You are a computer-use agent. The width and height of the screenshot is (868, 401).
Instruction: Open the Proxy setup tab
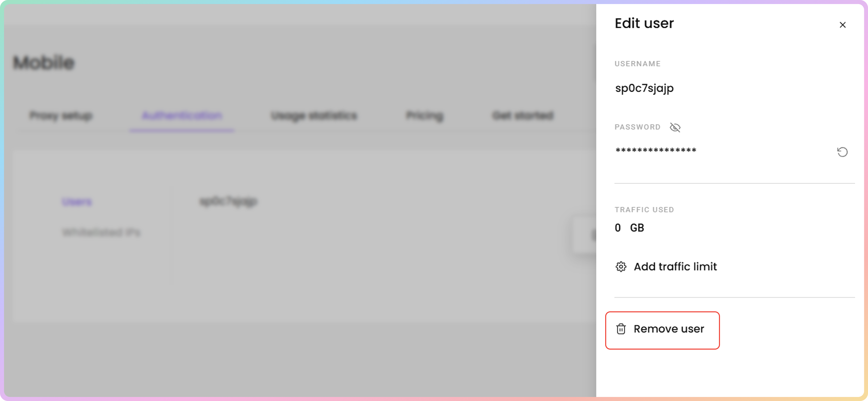61,116
